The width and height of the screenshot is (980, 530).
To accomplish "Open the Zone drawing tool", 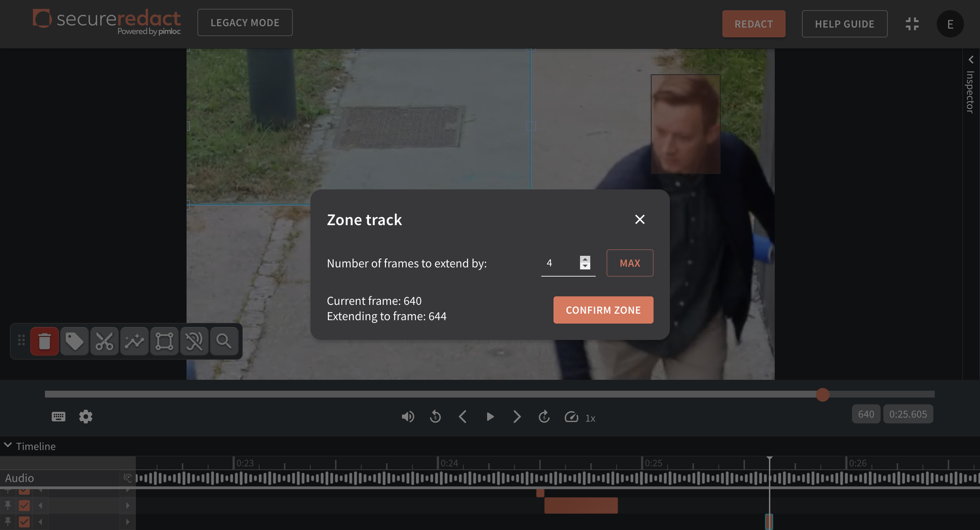I will [x=164, y=341].
